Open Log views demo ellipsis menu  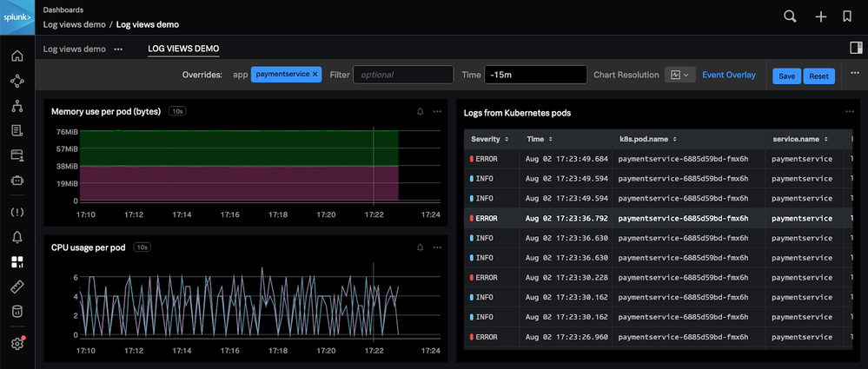tap(118, 49)
